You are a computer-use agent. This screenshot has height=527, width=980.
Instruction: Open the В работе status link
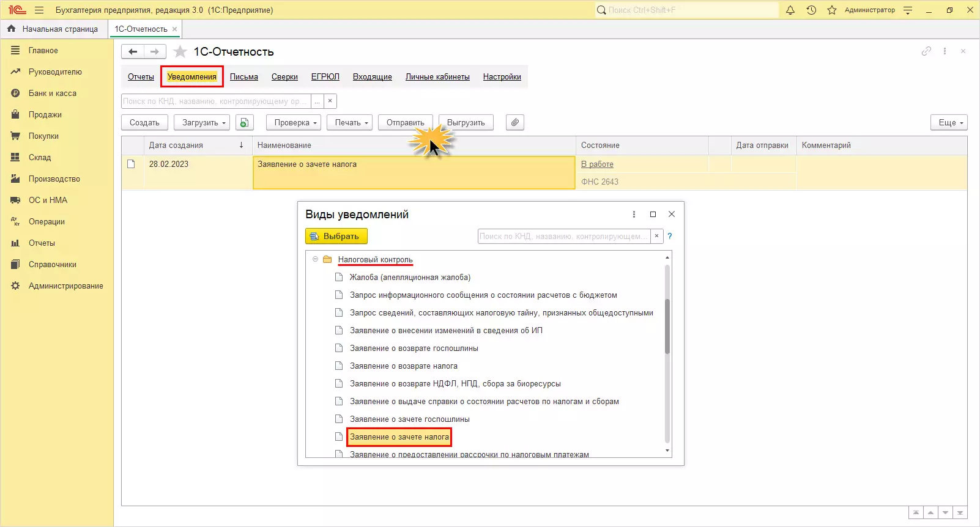coord(597,164)
